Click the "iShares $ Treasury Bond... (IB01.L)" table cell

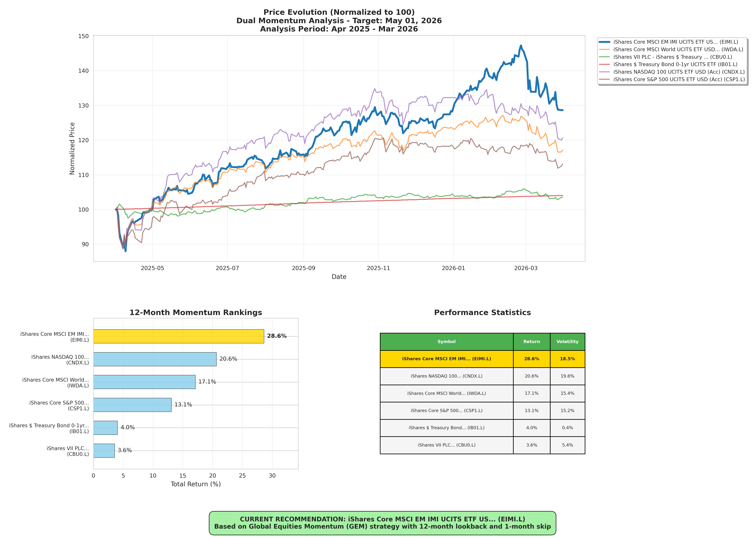(447, 428)
